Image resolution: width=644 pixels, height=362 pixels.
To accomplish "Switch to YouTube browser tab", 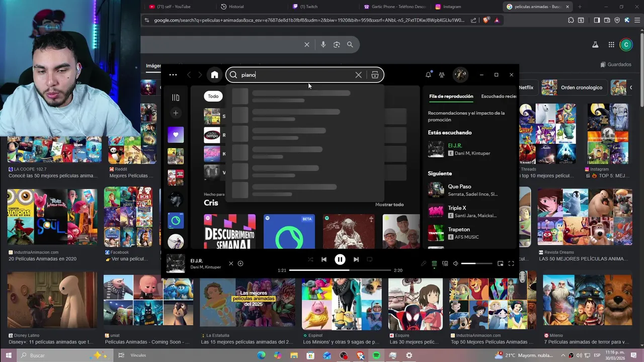I will 174,7.
